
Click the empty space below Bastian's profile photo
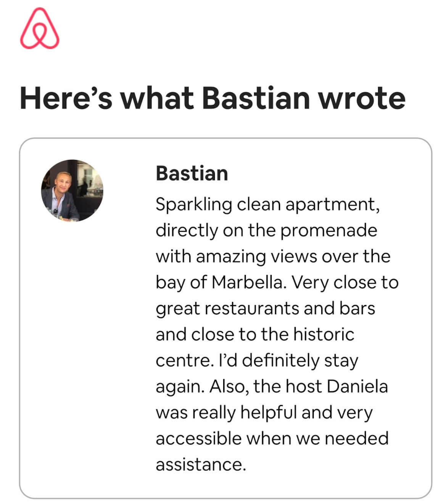(72, 344)
